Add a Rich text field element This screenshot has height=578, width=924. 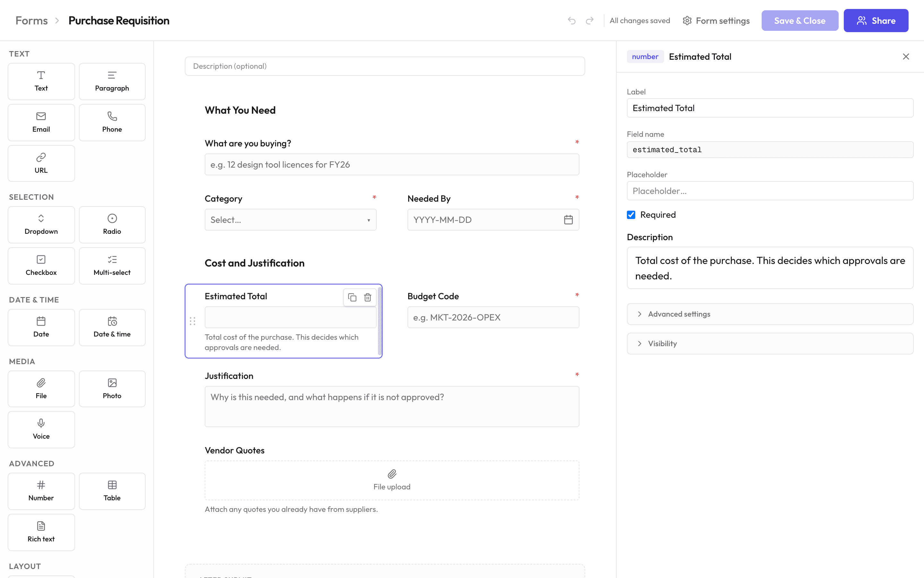coord(41,532)
